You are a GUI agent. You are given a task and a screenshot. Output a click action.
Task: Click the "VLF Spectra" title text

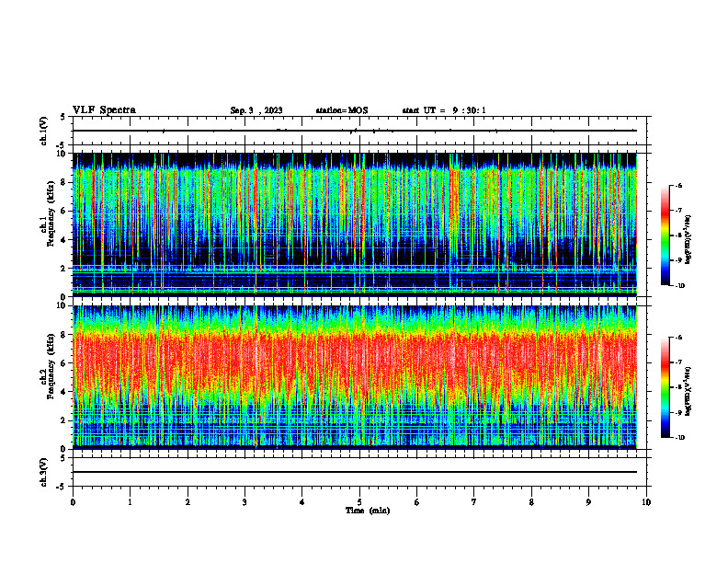click(x=104, y=110)
